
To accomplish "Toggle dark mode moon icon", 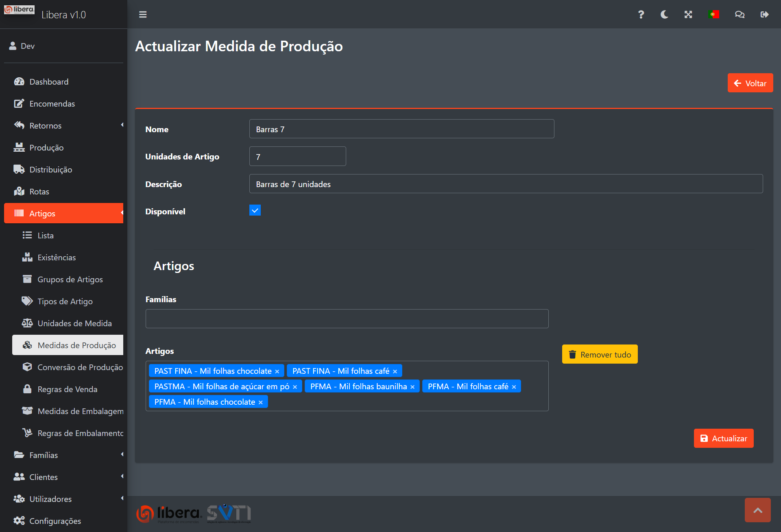I will [x=664, y=15].
